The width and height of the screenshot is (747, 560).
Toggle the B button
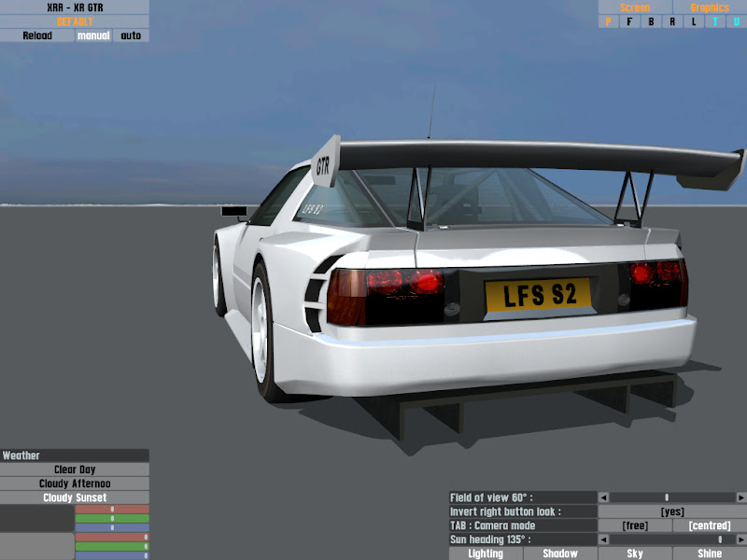pos(651,21)
